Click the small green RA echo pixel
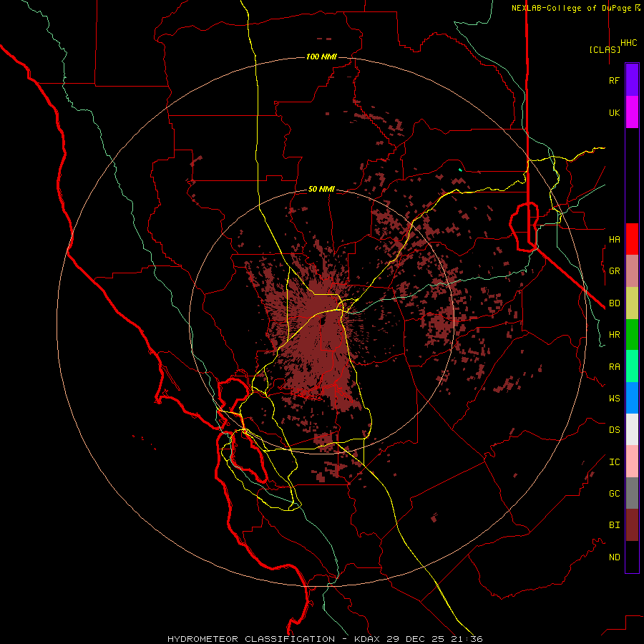 point(460,170)
